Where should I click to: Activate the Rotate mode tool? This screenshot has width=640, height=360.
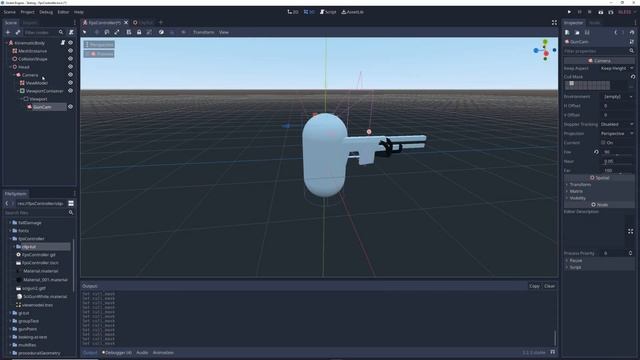click(x=107, y=32)
